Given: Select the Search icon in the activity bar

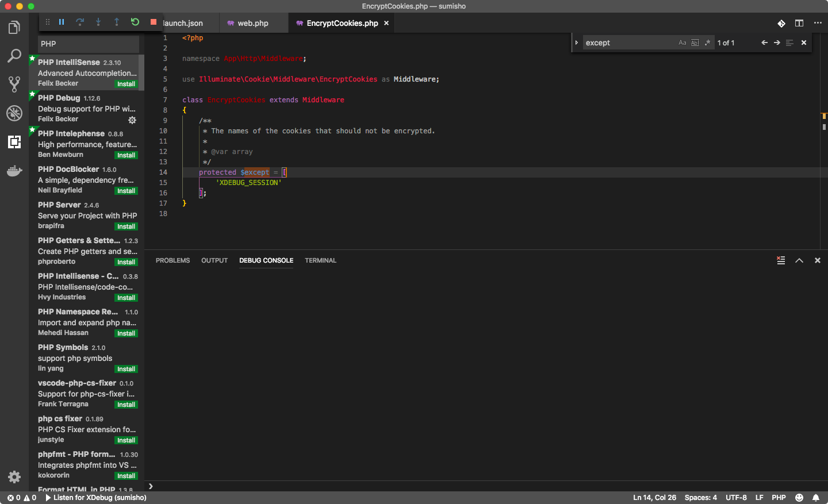Looking at the screenshot, I should 14,55.
